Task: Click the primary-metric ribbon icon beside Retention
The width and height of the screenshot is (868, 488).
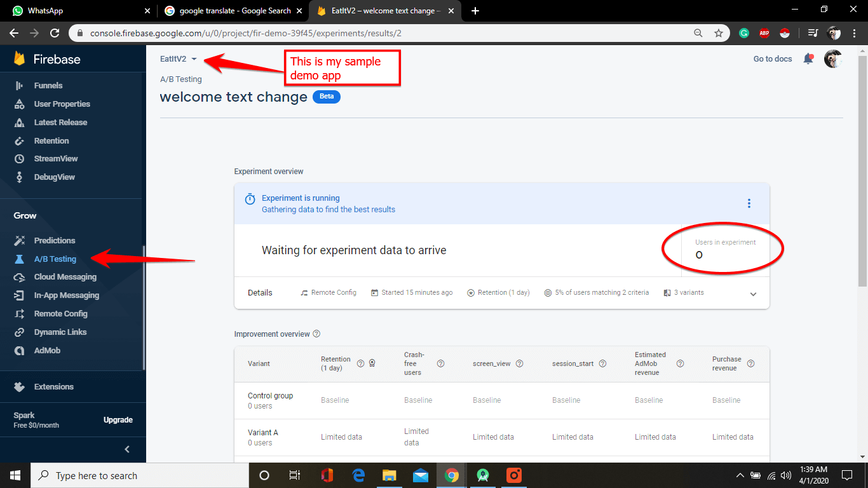Action: [x=372, y=363]
